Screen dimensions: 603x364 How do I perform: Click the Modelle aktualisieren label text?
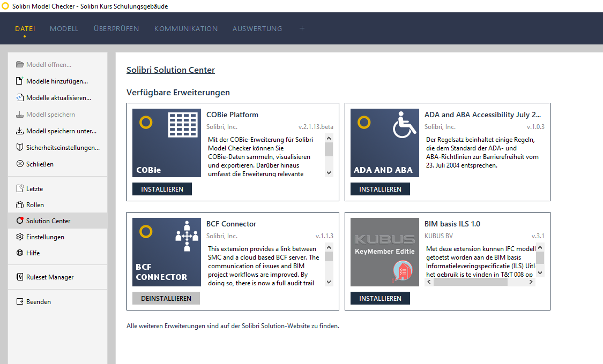(58, 98)
